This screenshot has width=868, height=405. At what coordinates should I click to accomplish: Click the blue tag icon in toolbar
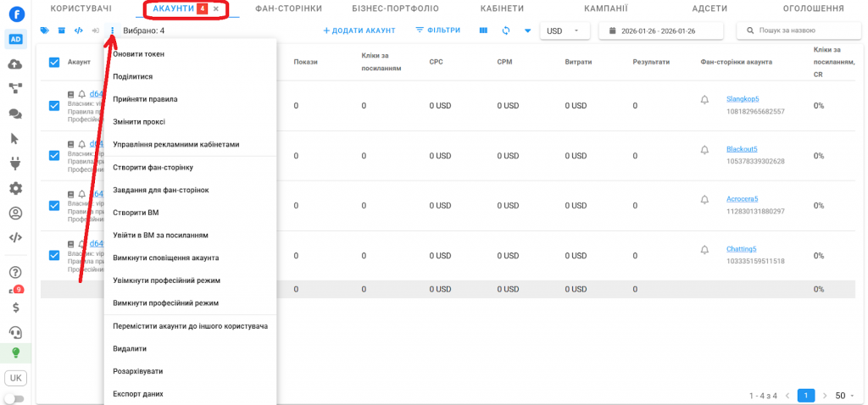(x=44, y=31)
